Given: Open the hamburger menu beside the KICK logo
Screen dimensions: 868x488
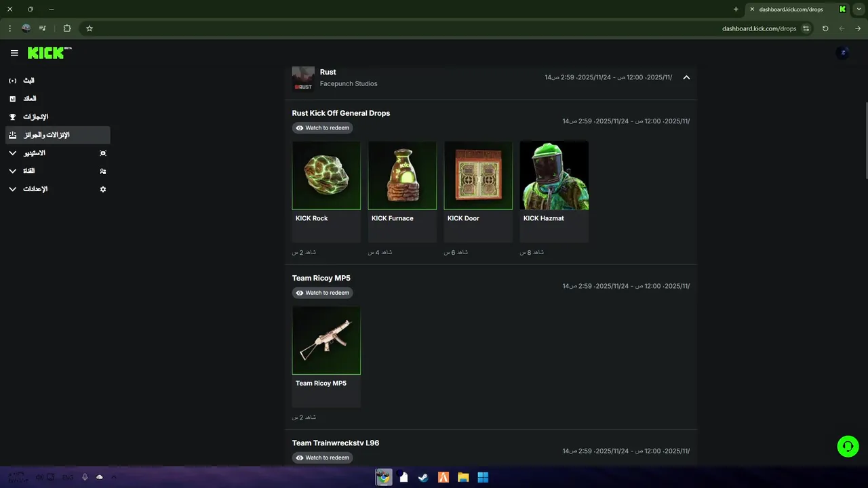Looking at the screenshot, I should coord(14,53).
